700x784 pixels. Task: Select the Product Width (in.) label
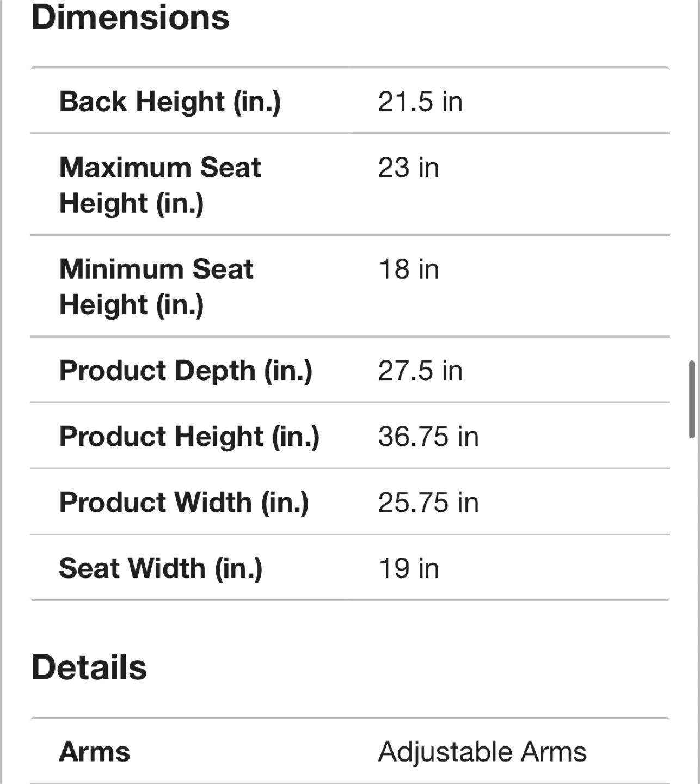pyautogui.click(x=183, y=503)
